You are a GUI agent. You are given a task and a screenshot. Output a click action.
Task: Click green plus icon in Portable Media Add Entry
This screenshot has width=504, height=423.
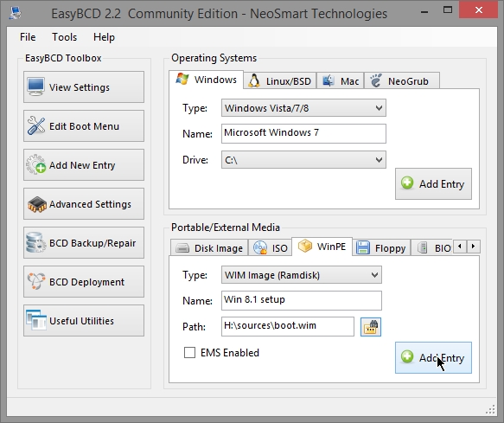click(x=407, y=356)
